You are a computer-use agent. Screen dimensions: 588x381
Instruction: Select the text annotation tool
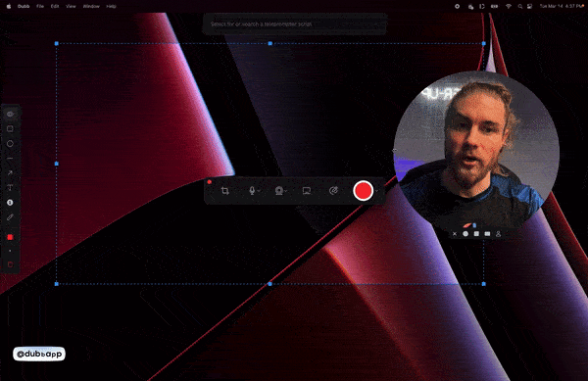[x=10, y=187]
